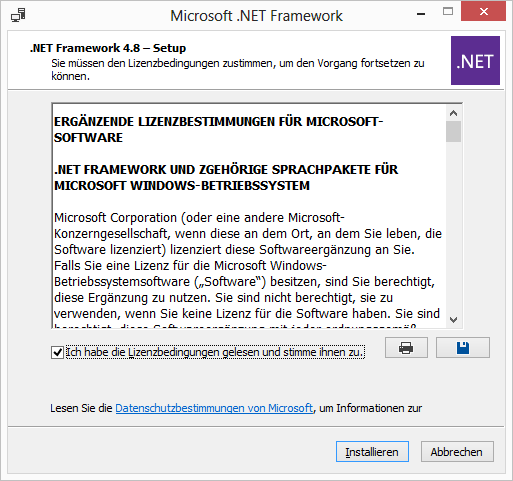Screen dimensions: 513x481
Task: Click the ERGÄNZENDE LIZENZBESTIMMUNGEN heading text
Action: coord(219,129)
